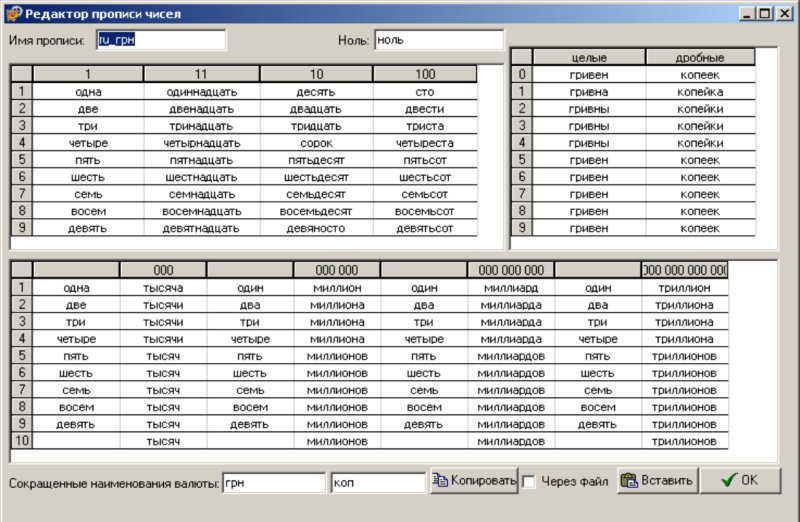Click the 'Ноль' text field
The height and width of the screenshot is (522, 800).
point(438,40)
